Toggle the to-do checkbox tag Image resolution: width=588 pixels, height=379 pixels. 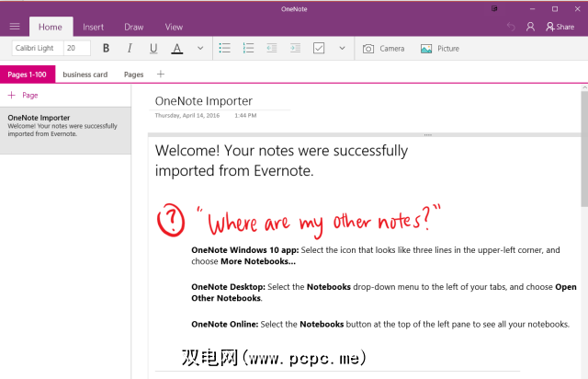318,48
